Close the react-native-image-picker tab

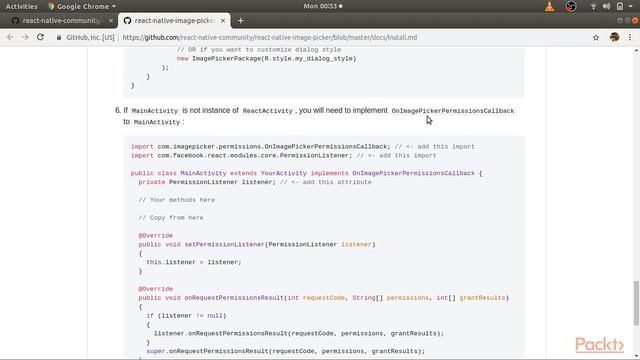point(223,21)
